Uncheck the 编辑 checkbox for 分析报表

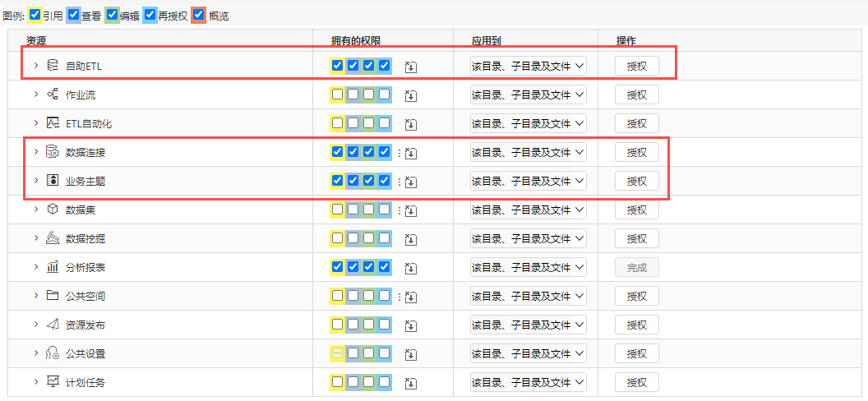(x=369, y=267)
